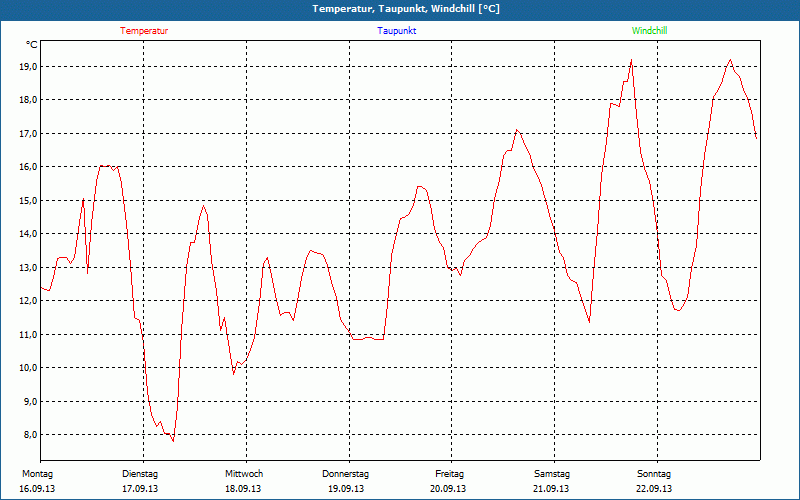Click the 10,0 y-axis value

point(29,368)
